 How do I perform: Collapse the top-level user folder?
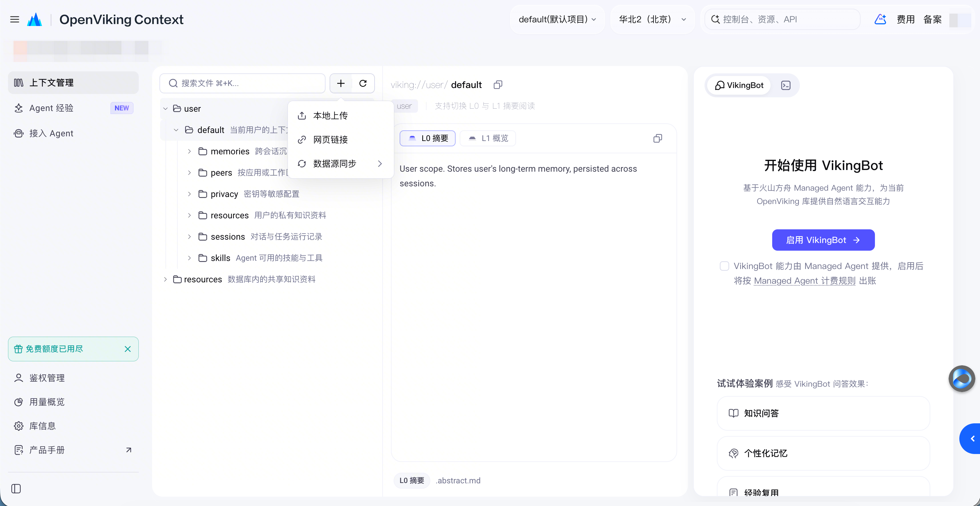click(165, 109)
